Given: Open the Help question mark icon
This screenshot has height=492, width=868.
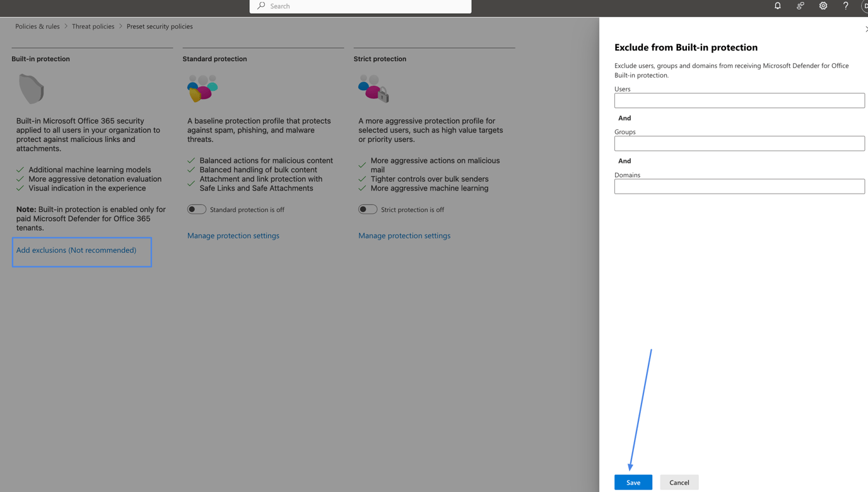Looking at the screenshot, I should [x=845, y=6].
